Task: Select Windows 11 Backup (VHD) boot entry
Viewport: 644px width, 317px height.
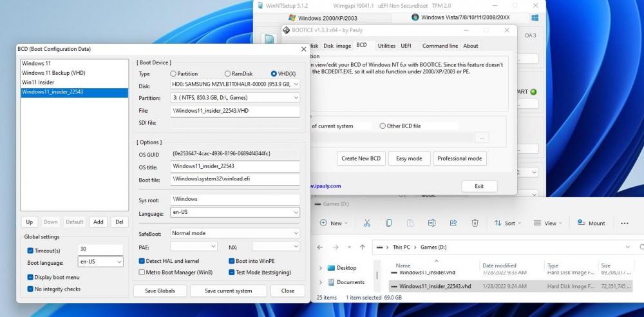Action: 53,73
